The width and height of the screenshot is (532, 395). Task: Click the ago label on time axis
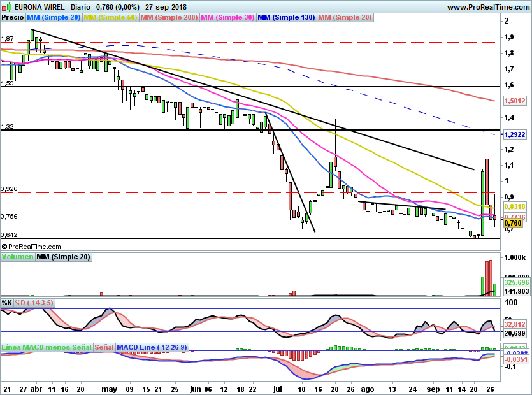click(368, 389)
